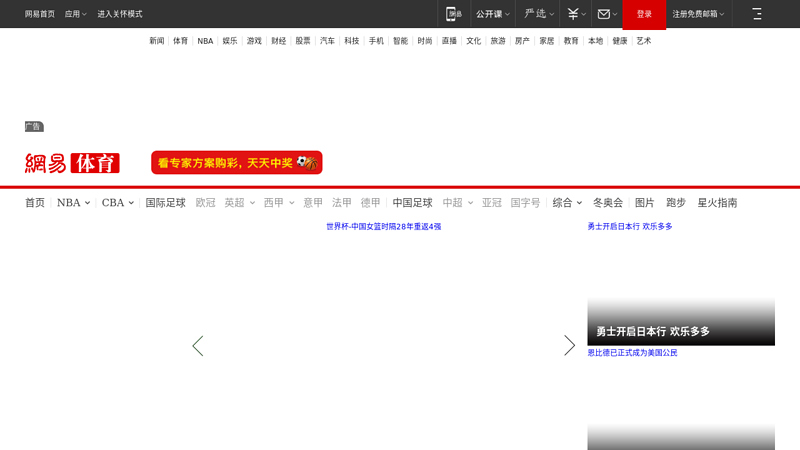Expand the CBA nav dropdown
Image resolution: width=800 pixels, height=450 pixels.
(x=118, y=203)
